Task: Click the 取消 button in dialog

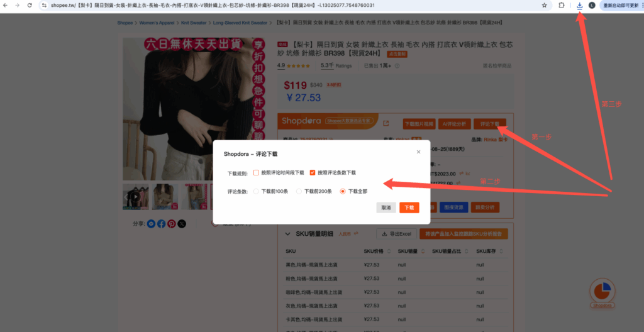Action: 386,207
